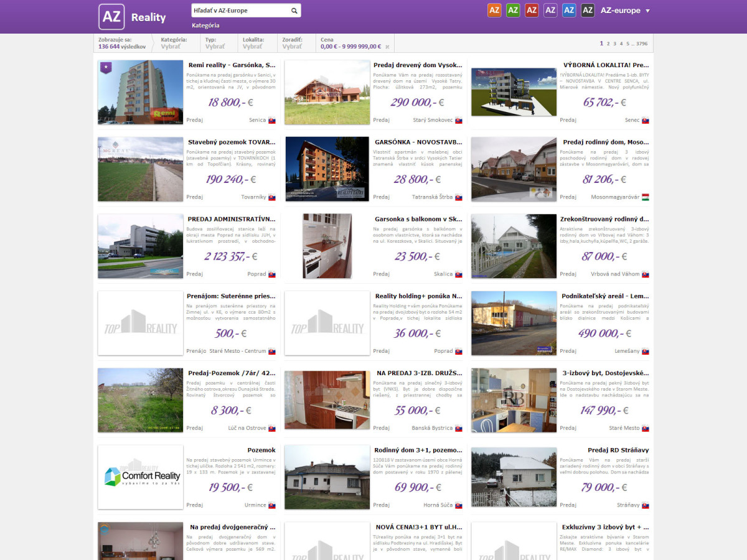Click the search magnifier icon
The height and width of the screenshot is (560, 747).
[x=294, y=11]
